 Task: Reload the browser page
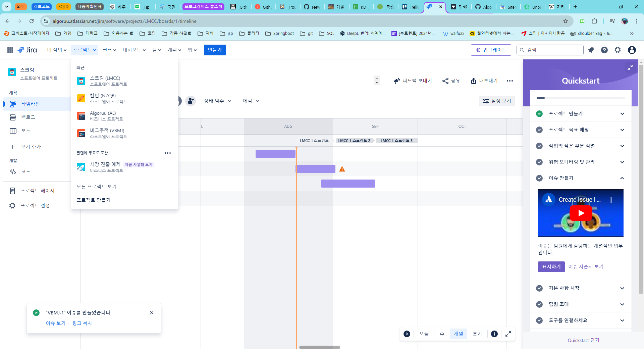pyautogui.click(x=32, y=21)
